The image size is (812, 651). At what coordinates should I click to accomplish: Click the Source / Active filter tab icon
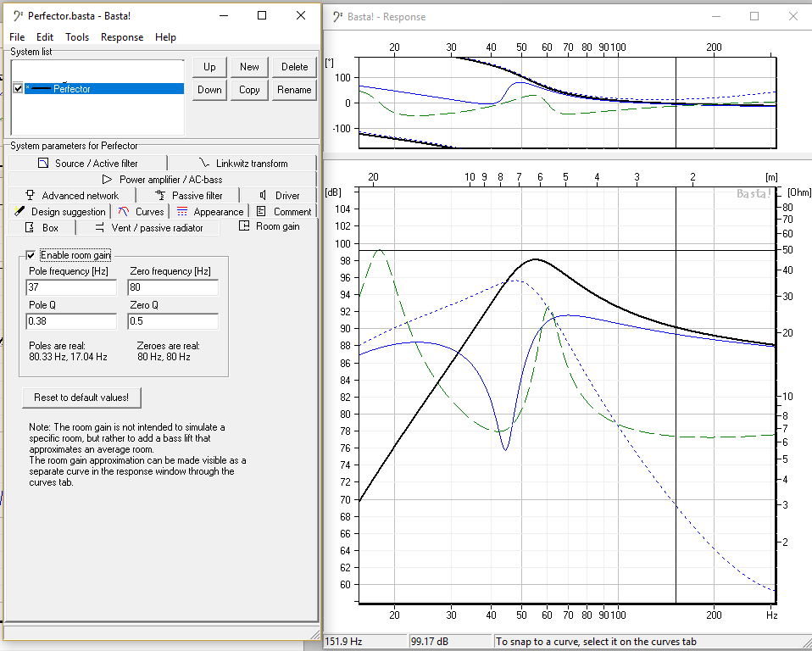pos(43,164)
